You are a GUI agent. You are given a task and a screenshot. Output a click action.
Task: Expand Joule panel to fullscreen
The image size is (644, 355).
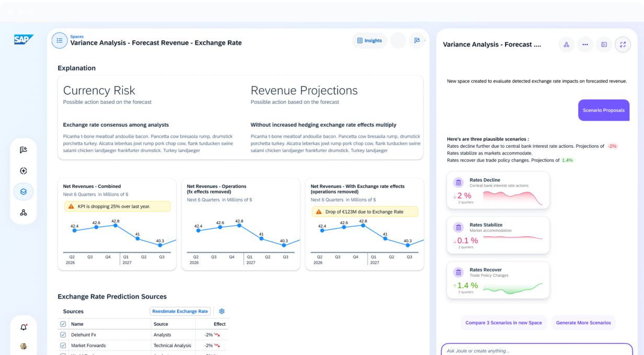(x=623, y=44)
